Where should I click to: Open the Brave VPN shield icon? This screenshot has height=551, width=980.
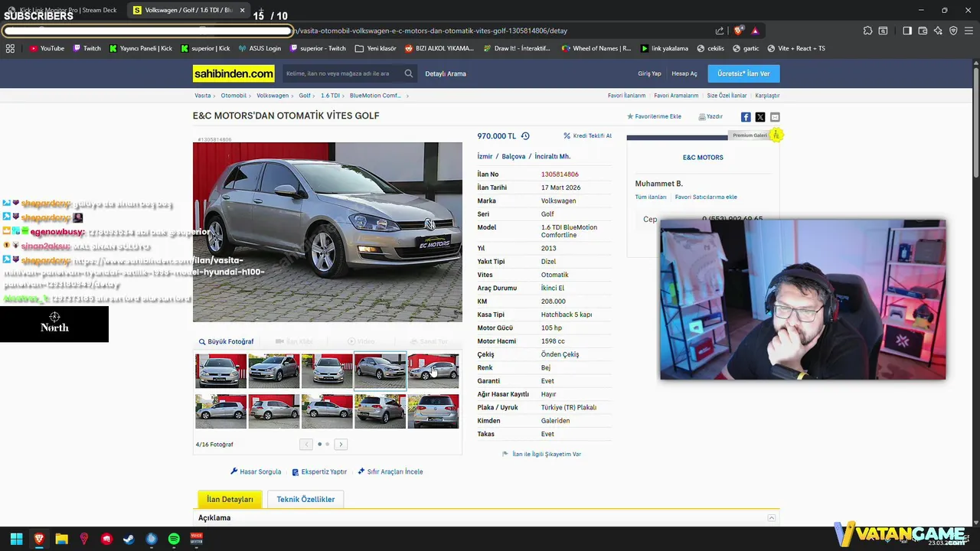coord(953,31)
